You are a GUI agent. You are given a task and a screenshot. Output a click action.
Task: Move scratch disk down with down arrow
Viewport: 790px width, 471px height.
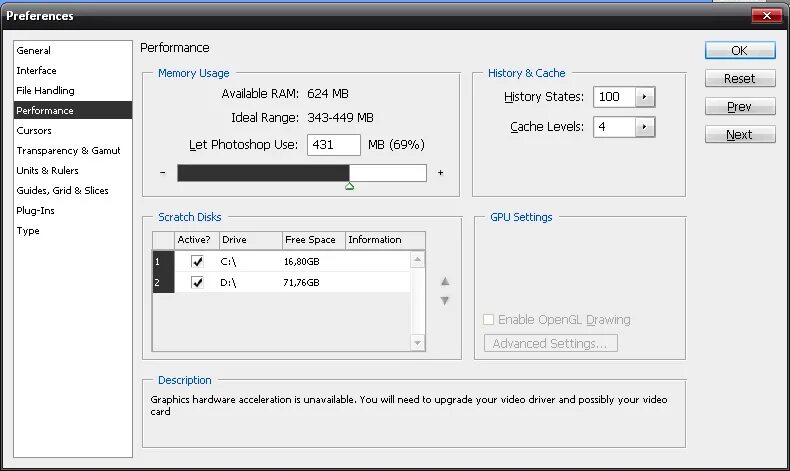coord(445,301)
